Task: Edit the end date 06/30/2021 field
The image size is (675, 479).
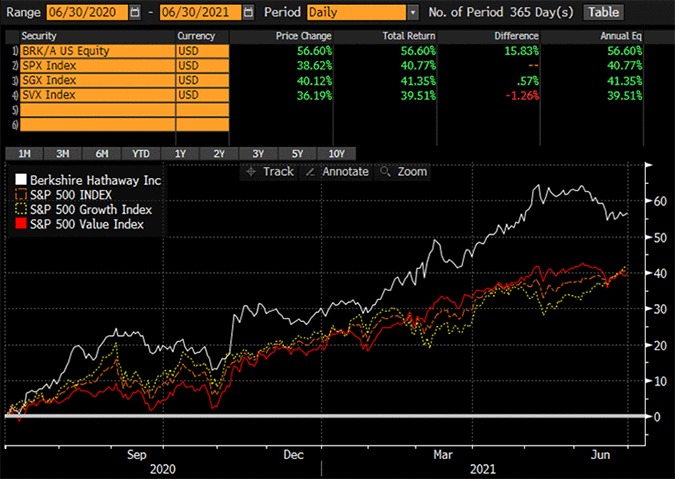Action: [x=201, y=12]
